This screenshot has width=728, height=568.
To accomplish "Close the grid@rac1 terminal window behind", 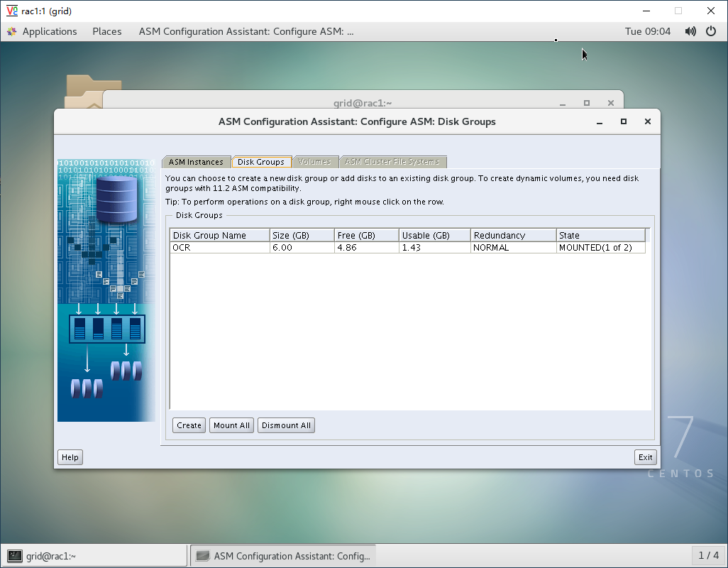I will tap(611, 103).
